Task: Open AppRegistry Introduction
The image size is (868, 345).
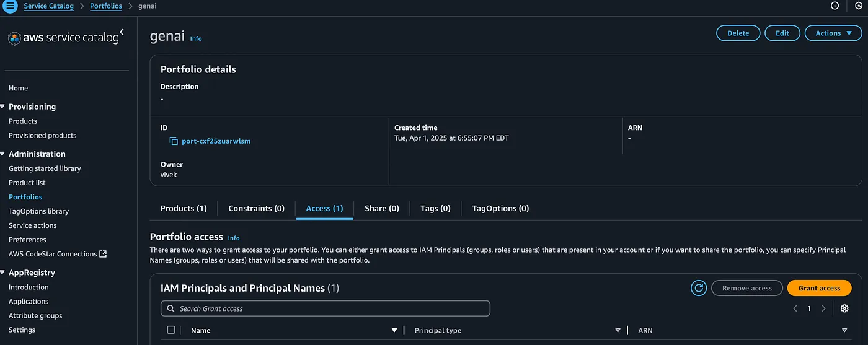Action: 29,287
